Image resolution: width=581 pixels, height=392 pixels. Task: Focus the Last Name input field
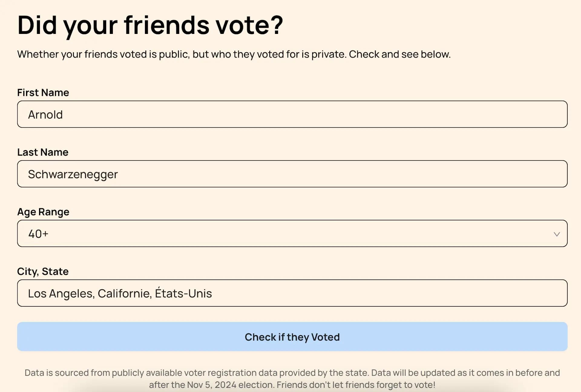pyautogui.click(x=292, y=174)
